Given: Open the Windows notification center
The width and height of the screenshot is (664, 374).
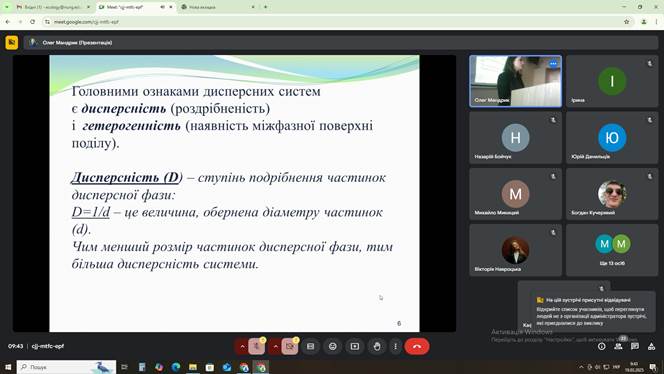Looking at the screenshot, I should (653, 367).
